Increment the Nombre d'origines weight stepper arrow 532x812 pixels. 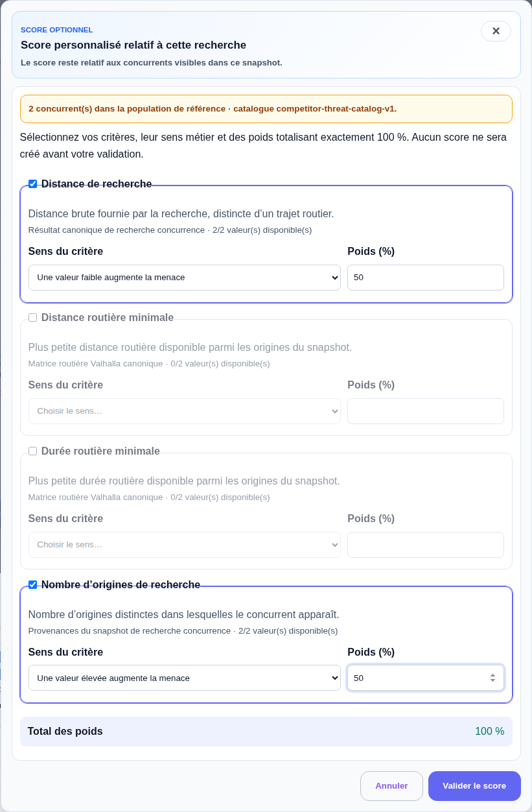coord(492,675)
